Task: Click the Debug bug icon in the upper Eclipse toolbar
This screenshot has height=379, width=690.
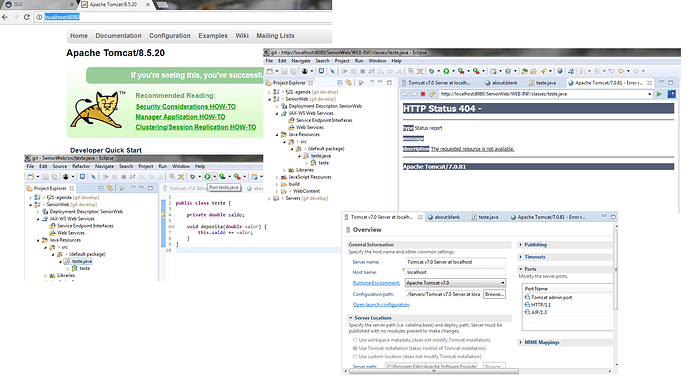Action: click(x=432, y=71)
